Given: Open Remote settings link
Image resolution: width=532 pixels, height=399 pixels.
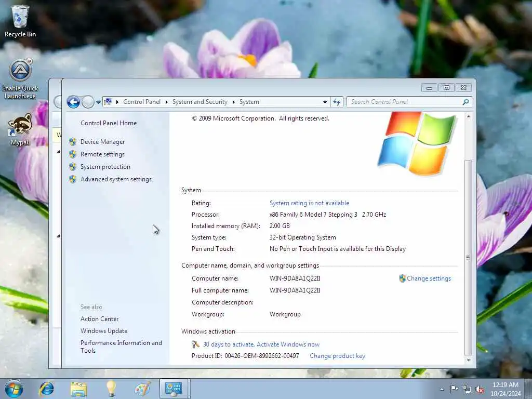Looking at the screenshot, I should 102,154.
